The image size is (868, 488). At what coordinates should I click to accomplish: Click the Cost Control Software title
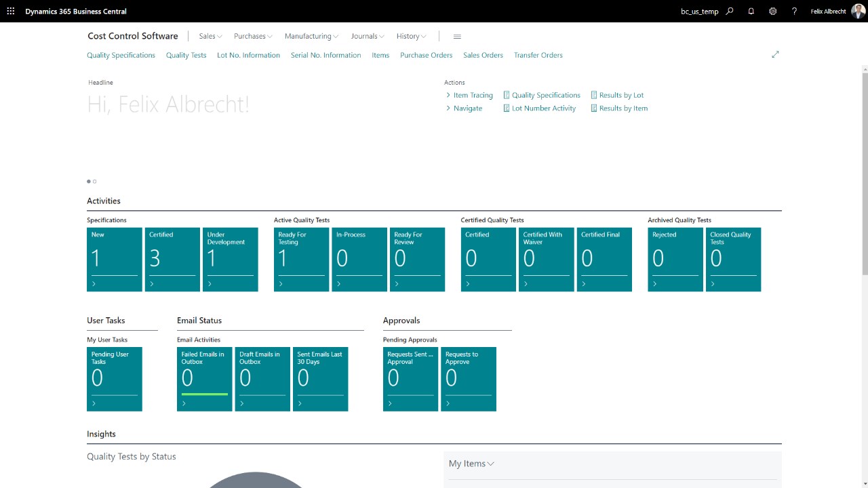point(133,36)
